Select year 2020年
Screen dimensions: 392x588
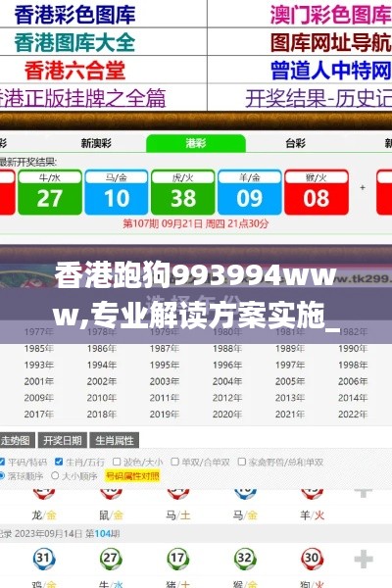click(227, 415)
